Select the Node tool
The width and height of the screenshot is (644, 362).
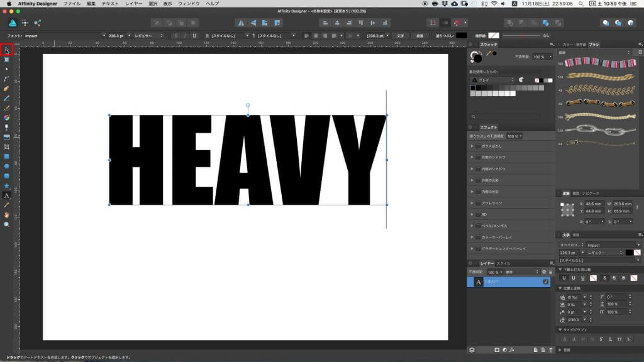[6, 69]
